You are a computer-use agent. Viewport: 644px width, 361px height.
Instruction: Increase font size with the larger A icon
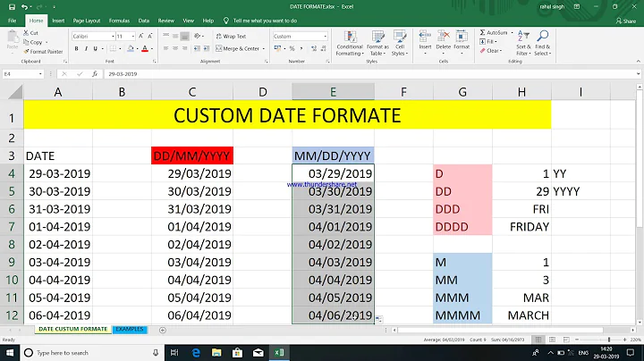click(141, 36)
